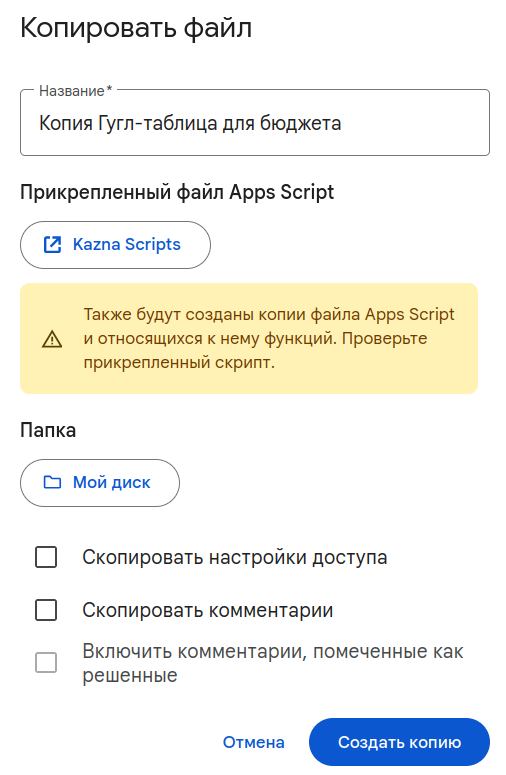Click the yellow Apps Script warning message text
The height and width of the screenshot is (775, 506).
point(269,339)
